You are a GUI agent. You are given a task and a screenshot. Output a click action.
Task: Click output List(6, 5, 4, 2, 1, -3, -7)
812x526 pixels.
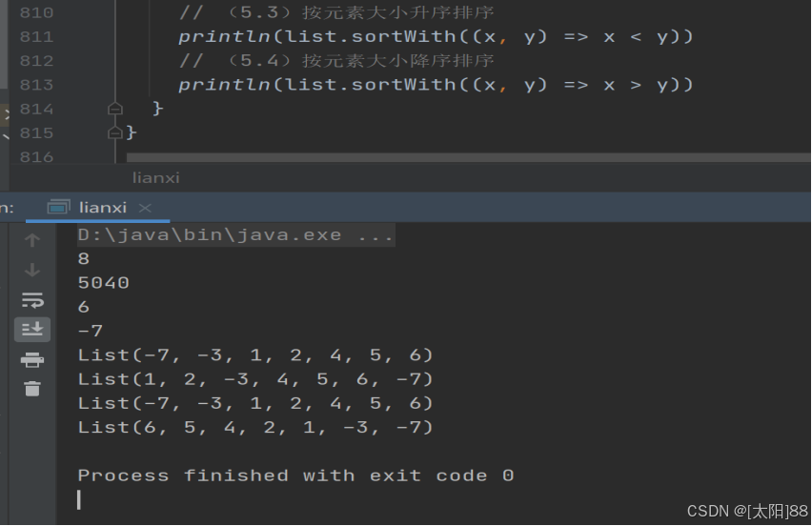pos(255,428)
